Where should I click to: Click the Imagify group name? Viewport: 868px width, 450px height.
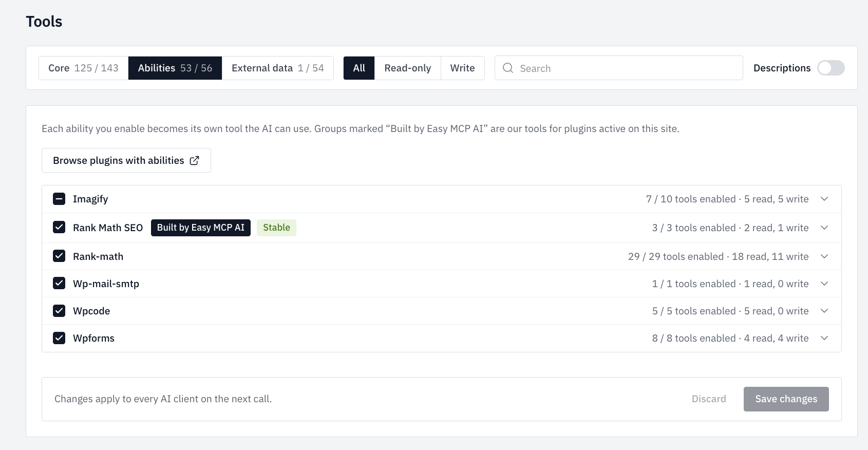90,199
